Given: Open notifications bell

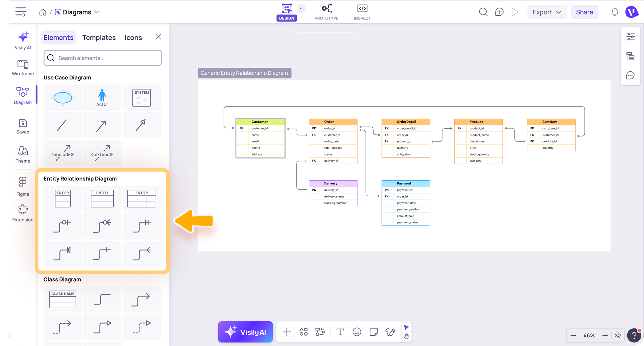Looking at the screenshot, I should coord(615,12).
